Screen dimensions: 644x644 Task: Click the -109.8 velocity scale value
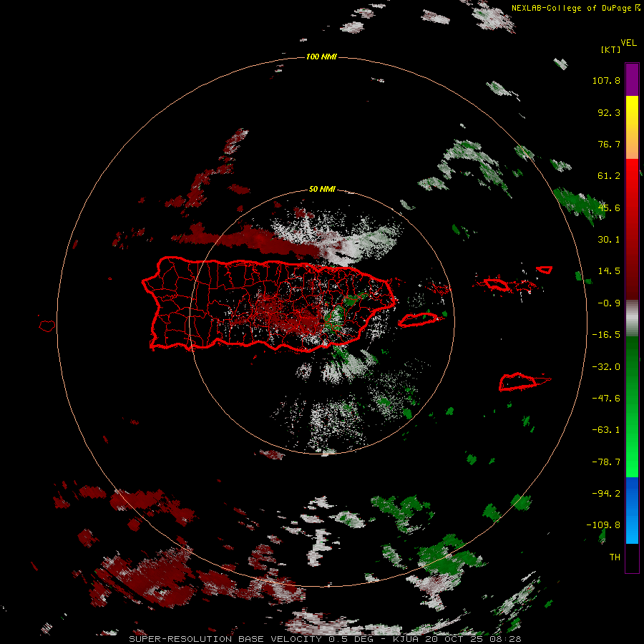[603, 525]
